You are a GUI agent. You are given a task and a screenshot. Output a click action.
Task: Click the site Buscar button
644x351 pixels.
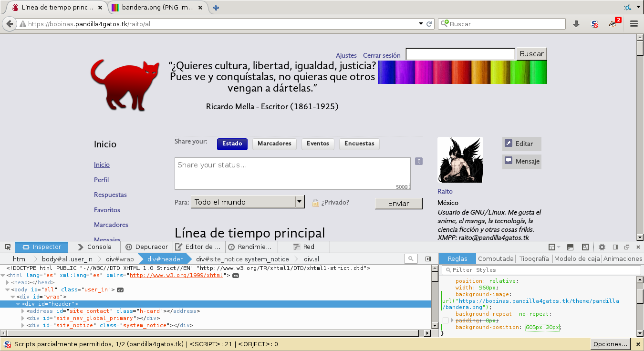(x=532, y=54)
